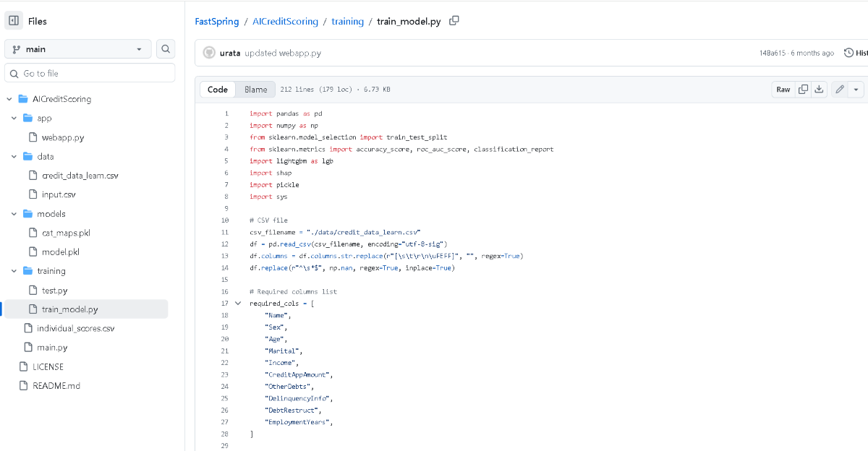868x451 pixels.
Task: Download raw file icon
Action: pos(819,90)
